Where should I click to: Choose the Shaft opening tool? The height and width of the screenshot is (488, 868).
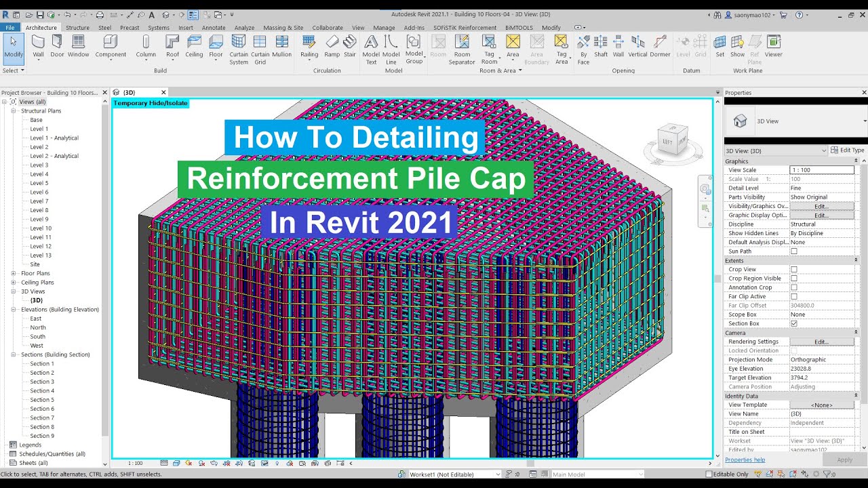601,46
